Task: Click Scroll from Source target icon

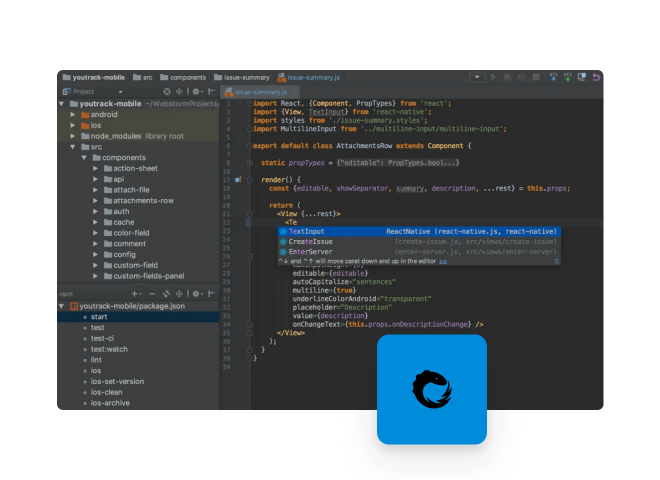Action: (167, 91)
